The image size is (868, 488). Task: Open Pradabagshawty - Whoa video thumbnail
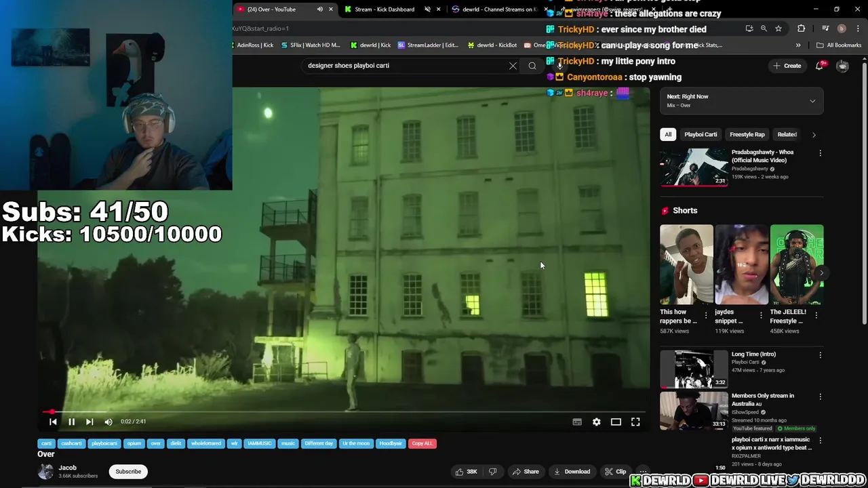(x=694, y=167)
